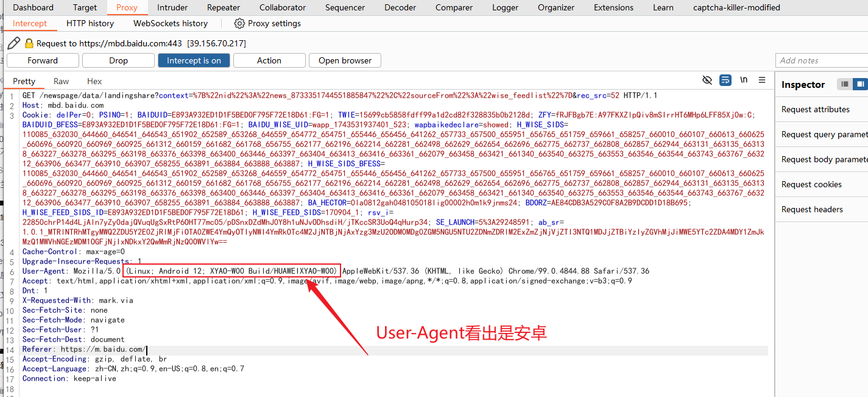Open the WebSockets history sub-tab
The height and width of the screenshot is (397, 868).
171,23
